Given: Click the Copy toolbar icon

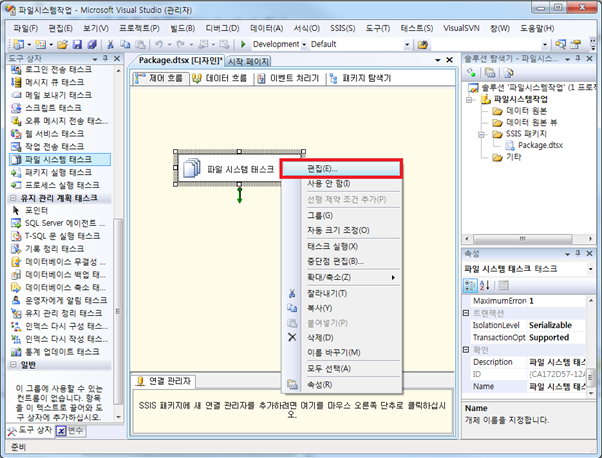Looking at the screenshot, I should (125, 45).
